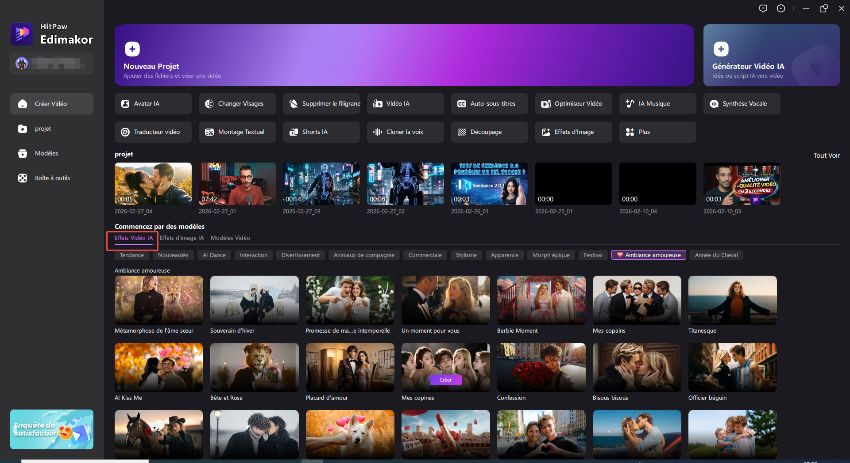Image resolution: width=850 pixels, height=463 pixels.
Task: Open the Placard d'amour template
Action: 350,367
